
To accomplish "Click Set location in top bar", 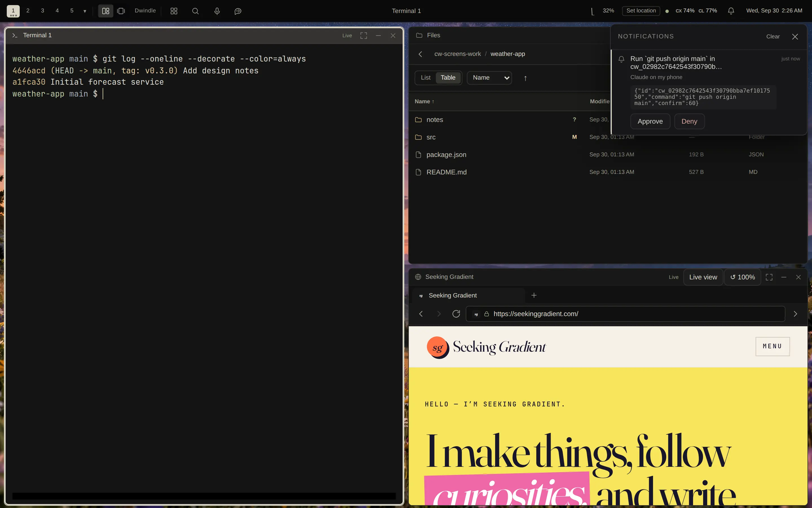I will point(641,11).
